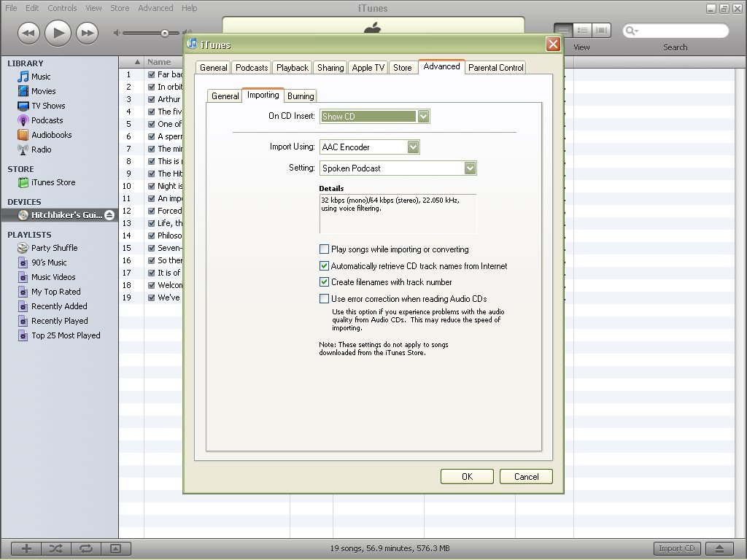Viewport: 747px width, 560px height.
Task: Switch to the General preferences tab
Action: click(x=214, y=68)
